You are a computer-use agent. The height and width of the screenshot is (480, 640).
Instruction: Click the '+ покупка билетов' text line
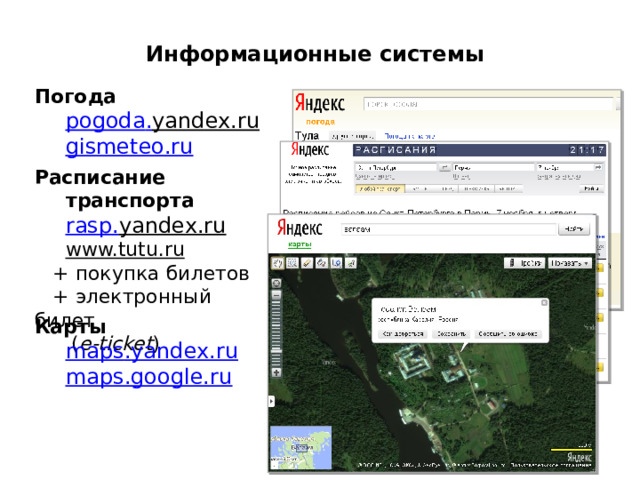click(151, 273)
